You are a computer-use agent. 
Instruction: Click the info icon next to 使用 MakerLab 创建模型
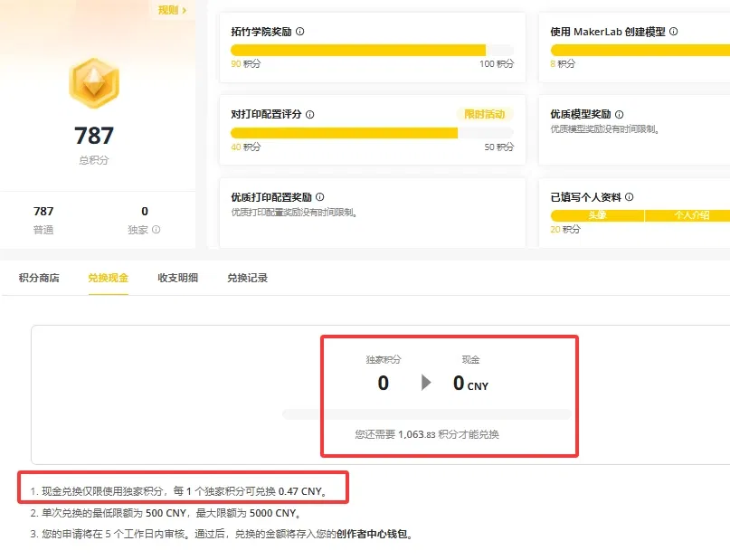tap(674, 32)
